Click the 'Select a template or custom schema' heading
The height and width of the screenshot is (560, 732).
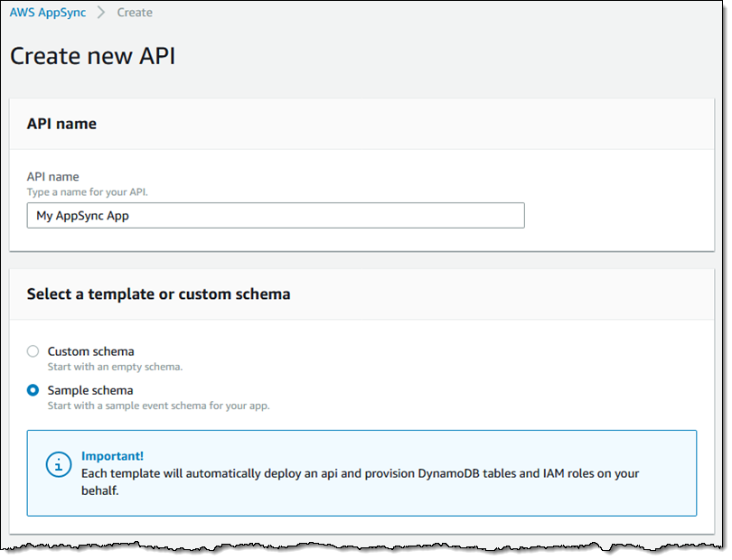click(158, 294)
